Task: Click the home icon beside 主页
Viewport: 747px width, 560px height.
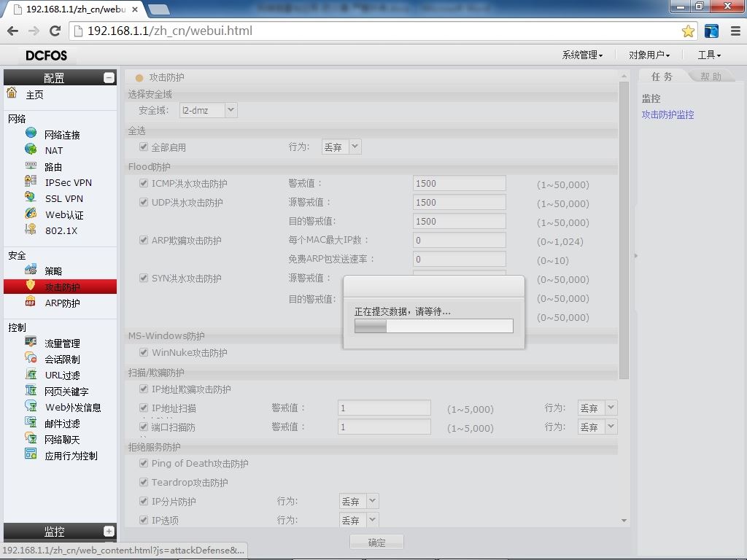Action: pos(12,93)
